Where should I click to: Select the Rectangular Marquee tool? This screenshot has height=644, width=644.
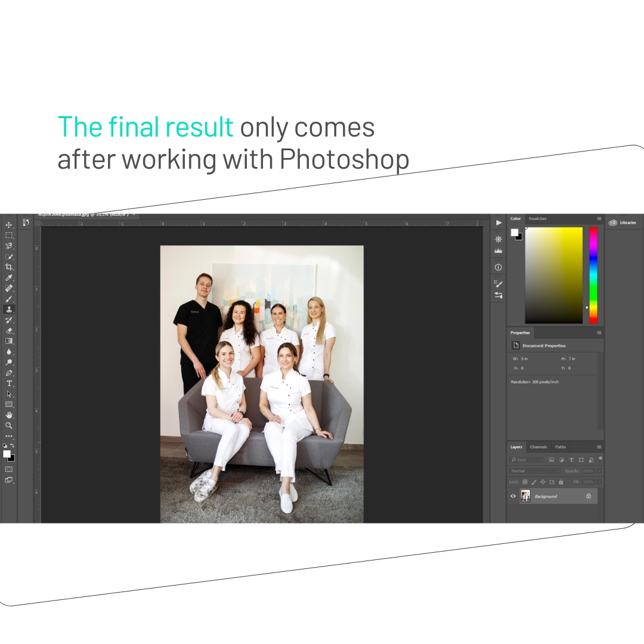click(8, 236)
